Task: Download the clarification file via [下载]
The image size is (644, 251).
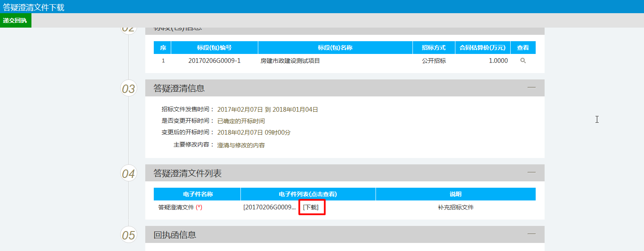Action: [x=311, y=208]
